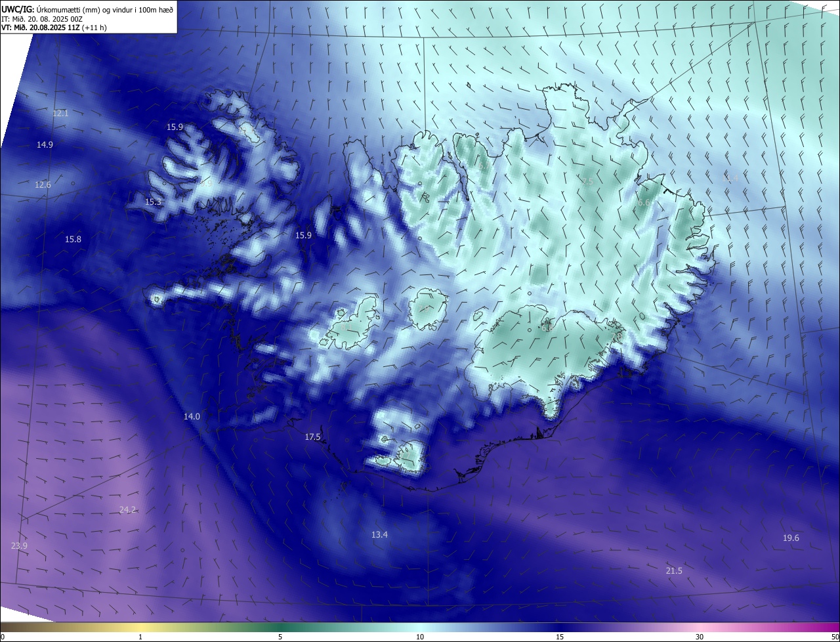Click the 14.0 value label on the map
Image resolution: width=840 pixels, height=642 pixels.
pos(192,417)
